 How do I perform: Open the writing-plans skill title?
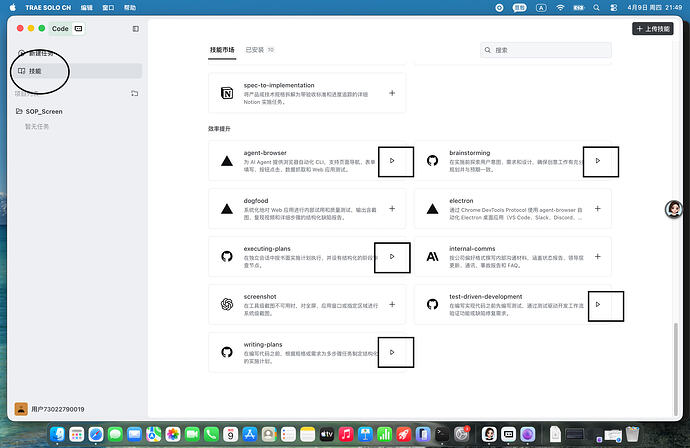point(263,345)
